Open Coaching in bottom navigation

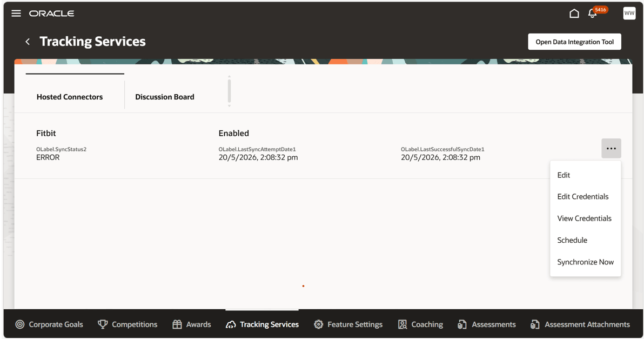point(420,324)
